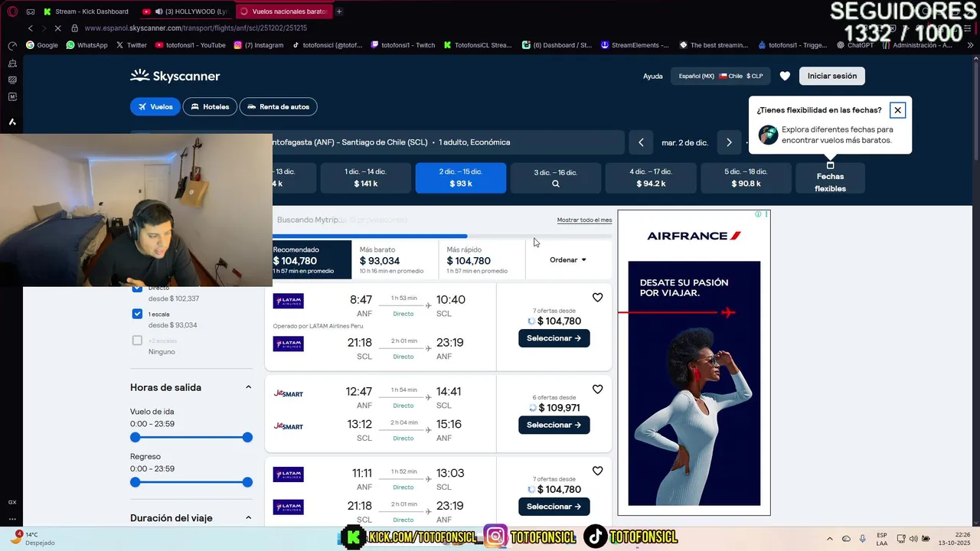Click Regreso slider start handle
The height and width of the screenshot is (551, 980).
coord(136,482)
